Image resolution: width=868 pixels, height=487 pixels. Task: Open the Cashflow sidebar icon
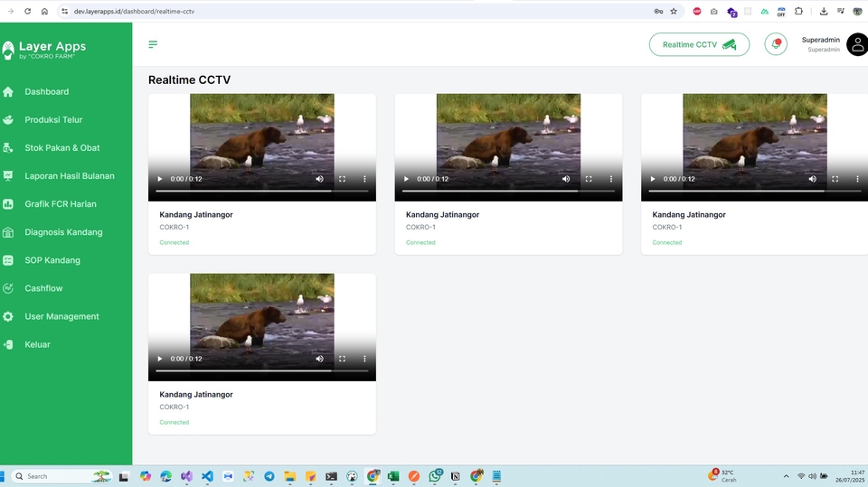[8, 288]
